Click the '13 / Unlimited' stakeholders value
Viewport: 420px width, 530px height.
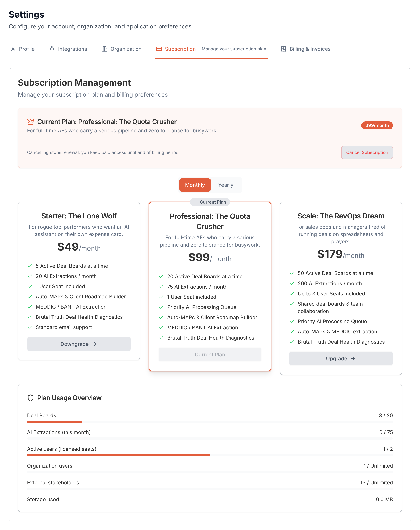point(376,483)
